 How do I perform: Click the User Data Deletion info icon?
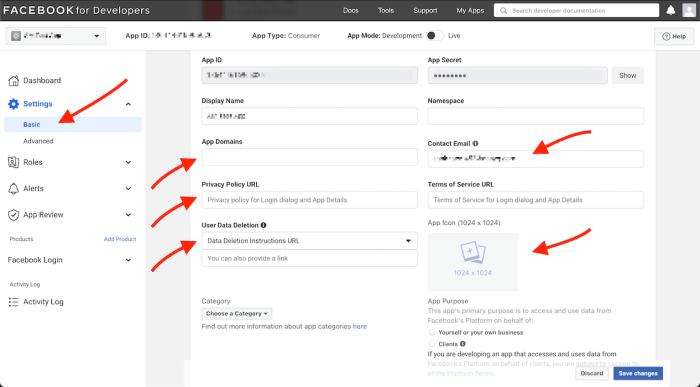(263, 225)
